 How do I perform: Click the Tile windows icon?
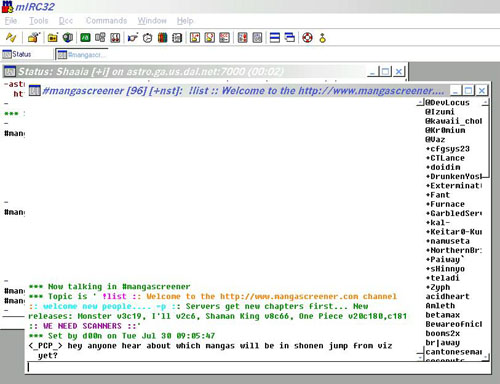pyautogui.click(x=275, y=37)
